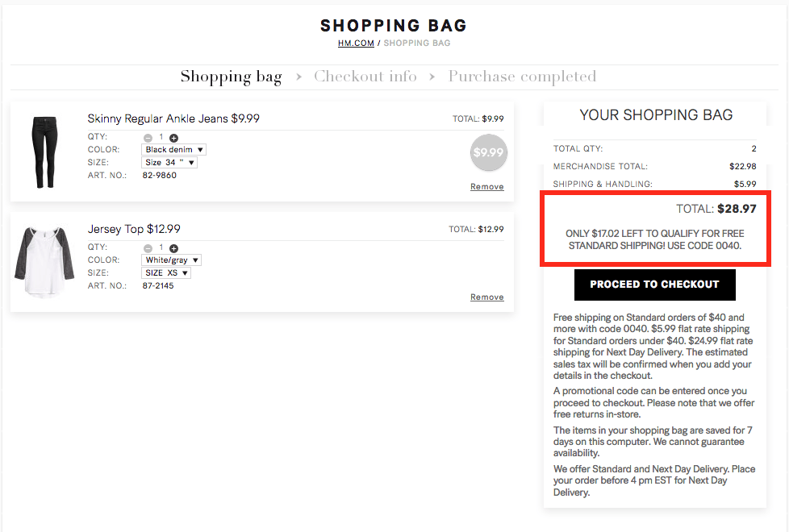Open the Black denim color dropdown
789x532 pixels.
pos(173,150)
